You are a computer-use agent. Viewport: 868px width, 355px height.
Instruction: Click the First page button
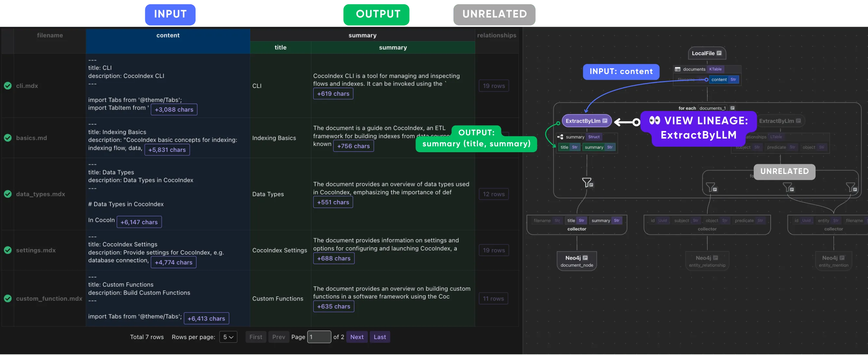click(256, 337)
